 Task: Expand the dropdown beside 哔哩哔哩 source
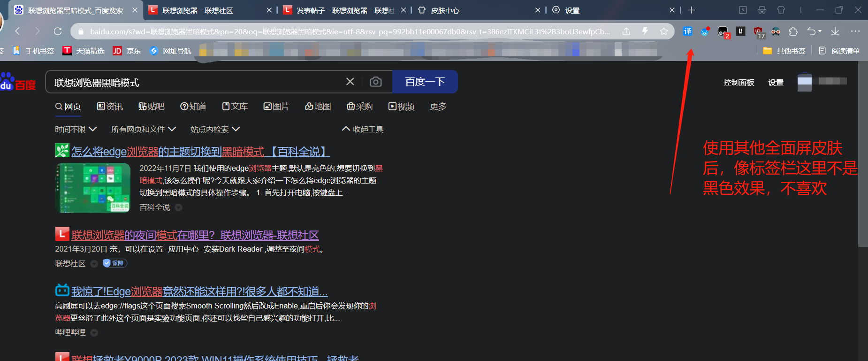[x=94, y=333]
